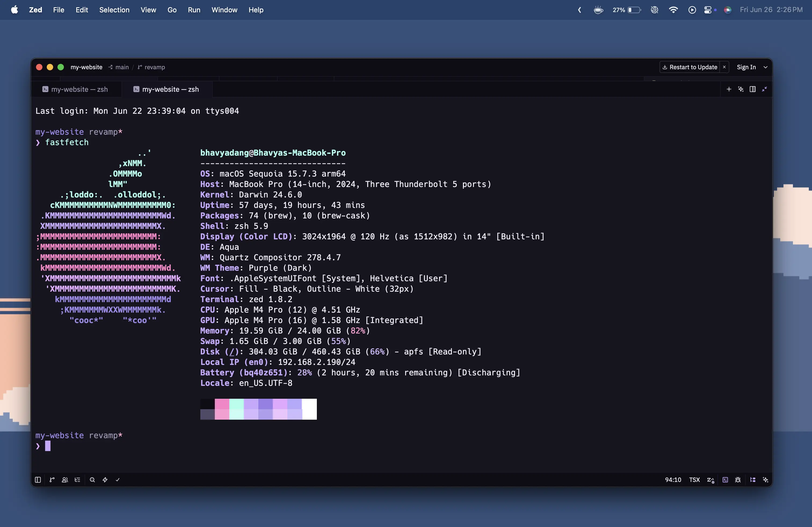Click the lightning bolt icon in status bar
812x527 pixels.
click(x=105, y=480)
